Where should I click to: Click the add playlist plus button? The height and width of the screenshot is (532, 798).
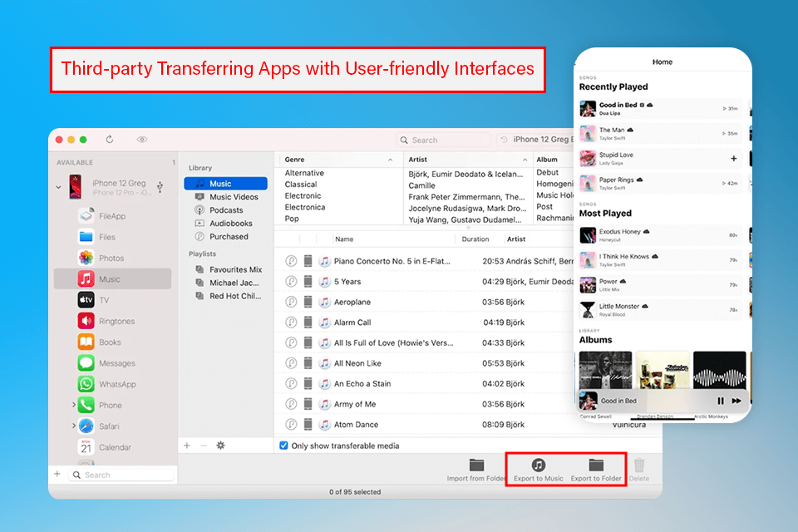(187, 446)
